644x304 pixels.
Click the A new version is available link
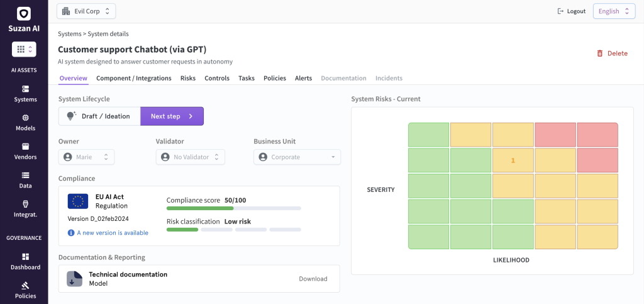pos(112,233)
